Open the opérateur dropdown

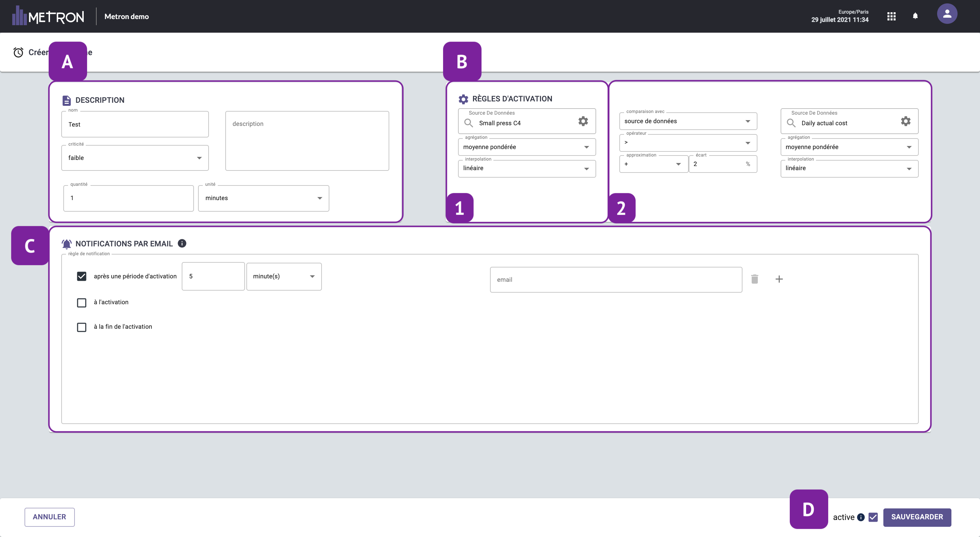[x=688, y=143]
